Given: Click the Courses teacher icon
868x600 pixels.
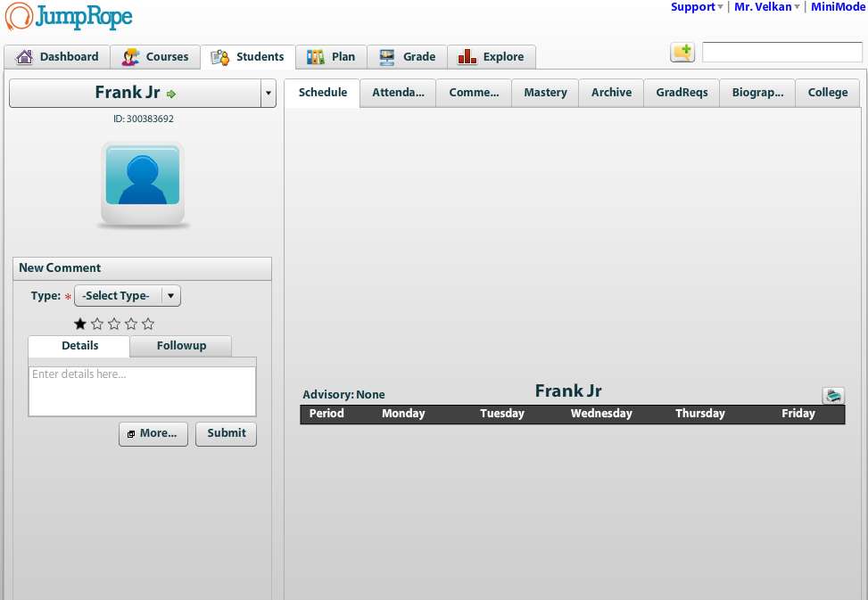Looking at the screenshot, I should [130, 57].
